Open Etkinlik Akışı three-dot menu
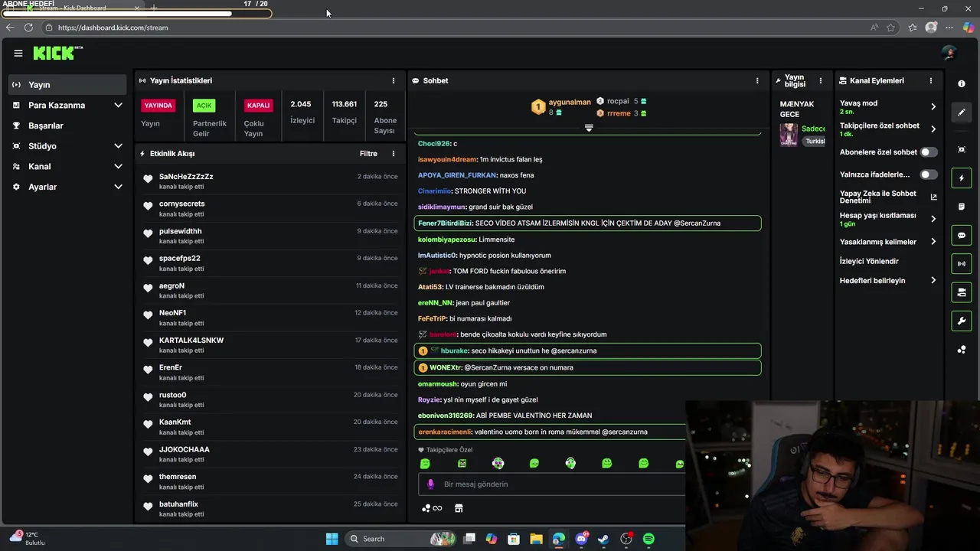This screenshot has width=980, height=551. point(394,154)
